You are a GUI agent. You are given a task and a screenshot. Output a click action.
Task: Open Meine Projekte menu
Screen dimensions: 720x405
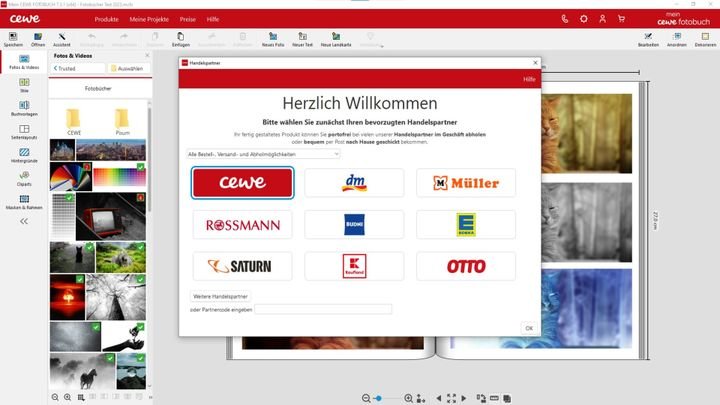click(149, 19)
